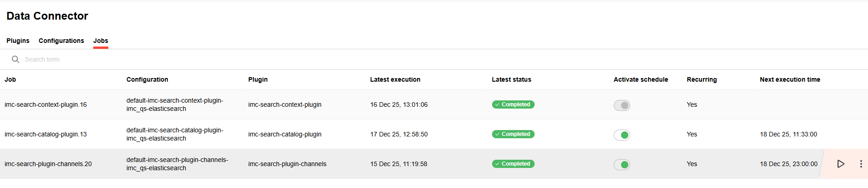The width and height of the screenshot is (868, 188).
Task: Sort by Latest execution column header
Action: pyautogui.click(x=395, y=79)
